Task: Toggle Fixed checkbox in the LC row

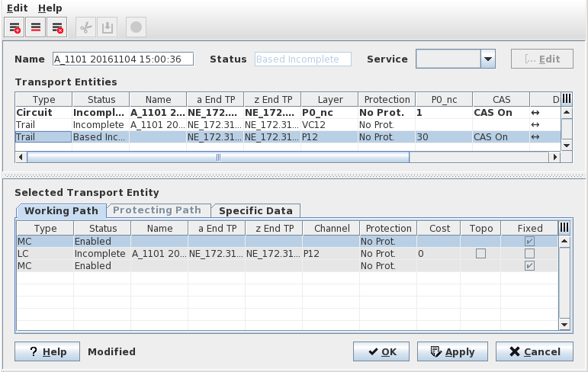Action: (529, 254)
